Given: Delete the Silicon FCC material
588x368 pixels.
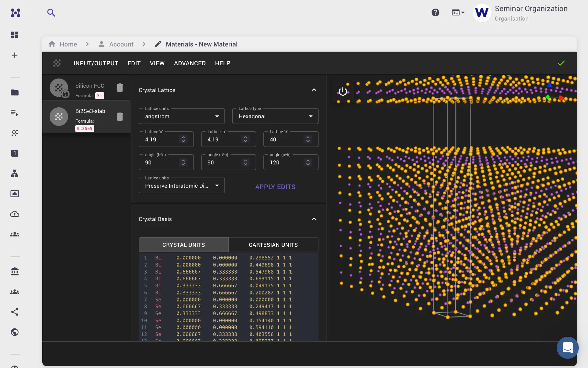Looking at the screenshot, I should click(120, 88).
